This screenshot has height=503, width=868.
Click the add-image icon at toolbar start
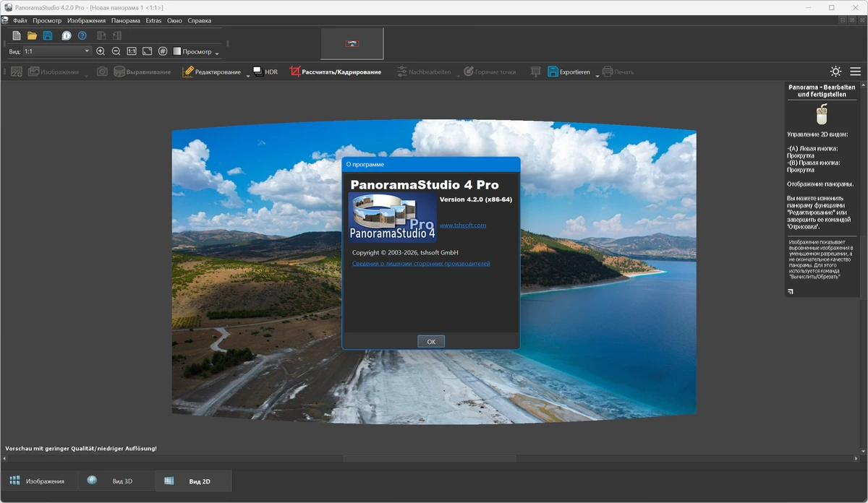point(16,72)
